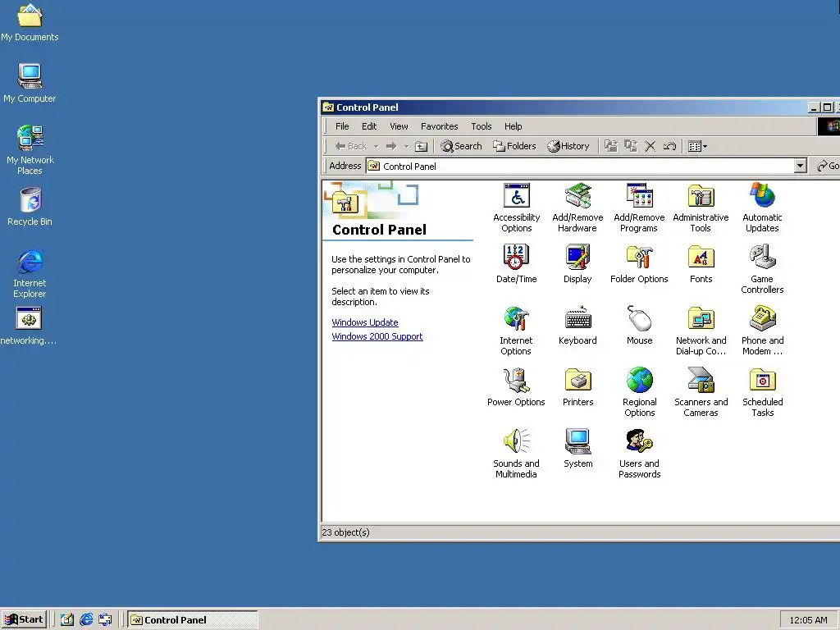Select Recycle Bin on desktop
This screenshot has height=630, width=840.
(30, 207)
